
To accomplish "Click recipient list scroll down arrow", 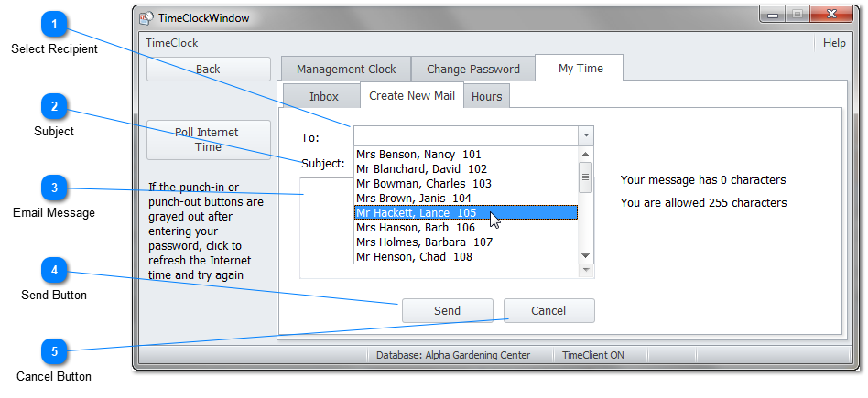I will coord(585,256).
